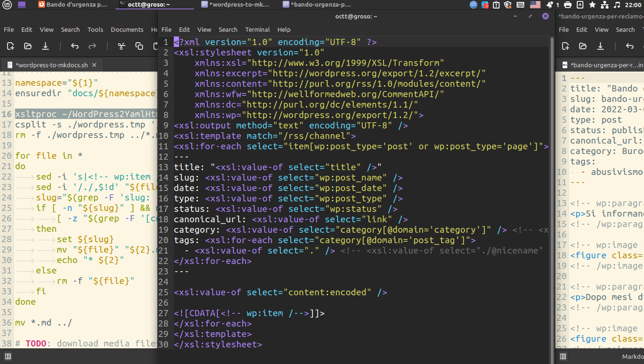This screenshot has width=644, height=364.
Task: Create new document in left editor toolbar
Action: point(10,46)
